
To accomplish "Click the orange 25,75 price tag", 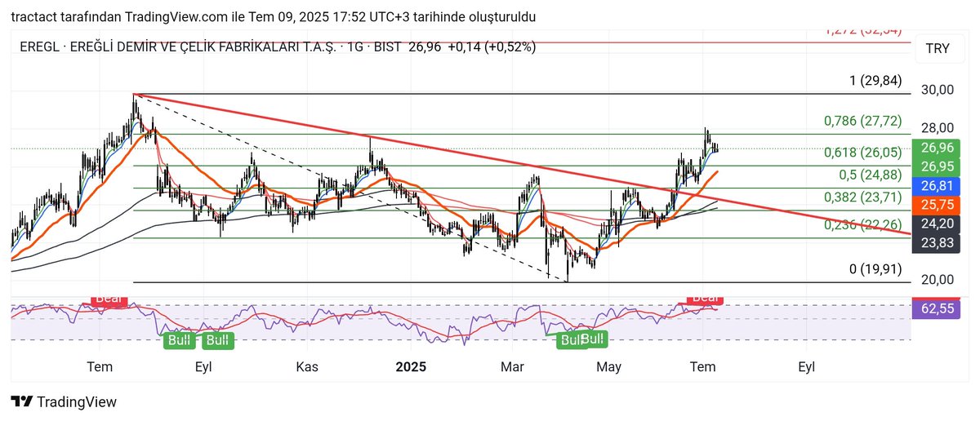I will (x=937, y=204).
